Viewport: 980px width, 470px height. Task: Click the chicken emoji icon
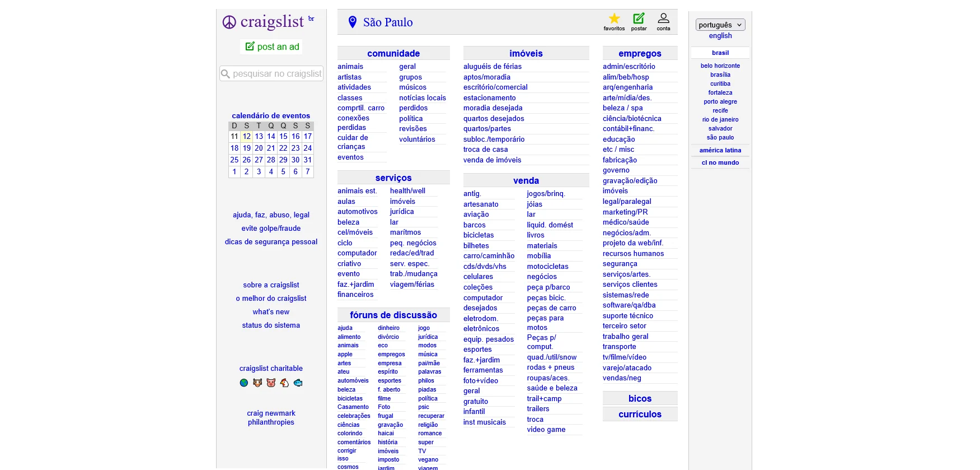pyautogui.click(x=284, y=383)
